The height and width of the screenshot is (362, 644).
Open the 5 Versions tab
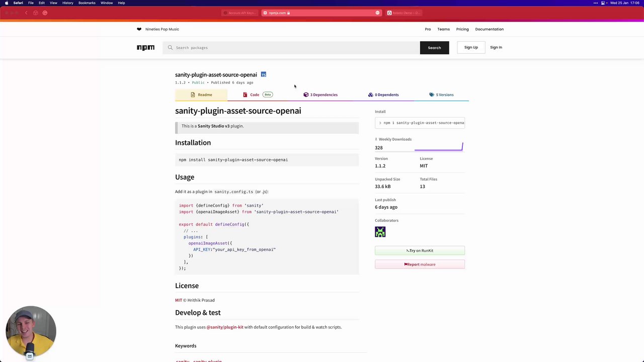[x=441, y=95]
